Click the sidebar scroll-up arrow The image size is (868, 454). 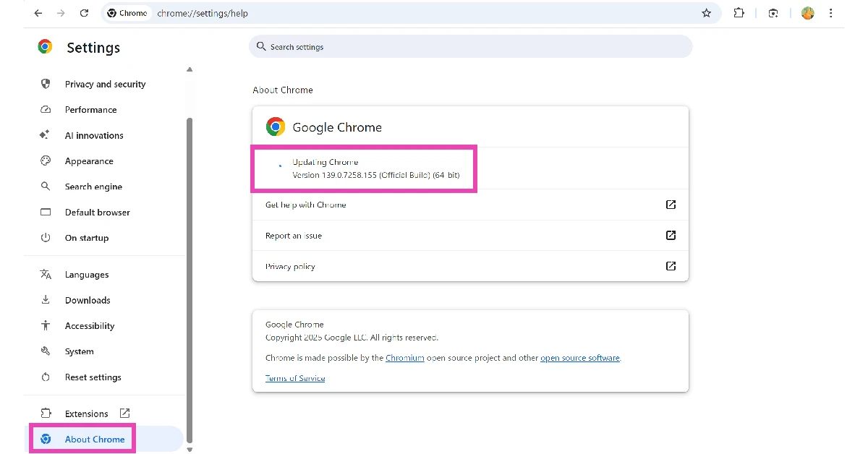click(x=190, y=69)
